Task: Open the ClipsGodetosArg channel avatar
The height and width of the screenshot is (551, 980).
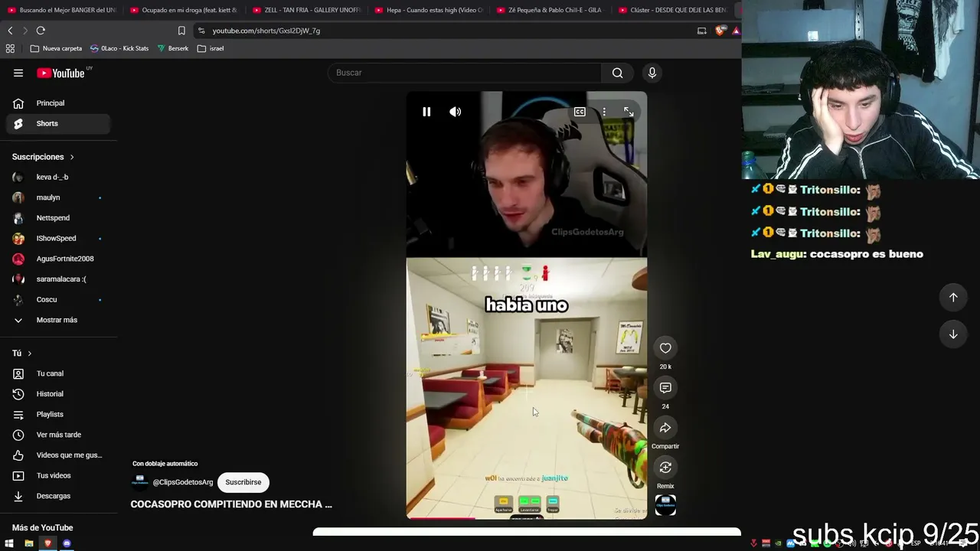Action: coord(140,481)
